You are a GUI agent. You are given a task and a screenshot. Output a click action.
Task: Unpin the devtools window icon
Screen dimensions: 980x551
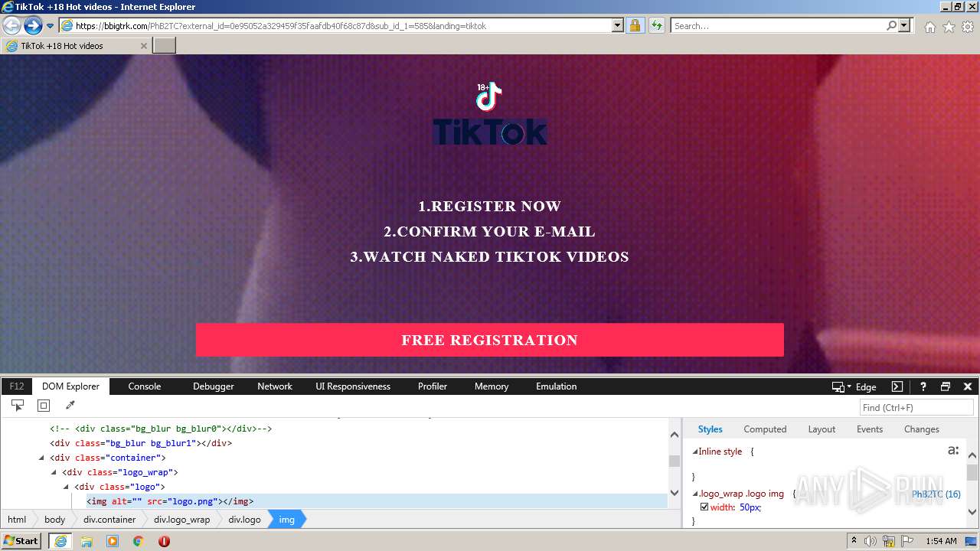pos(946,386)
